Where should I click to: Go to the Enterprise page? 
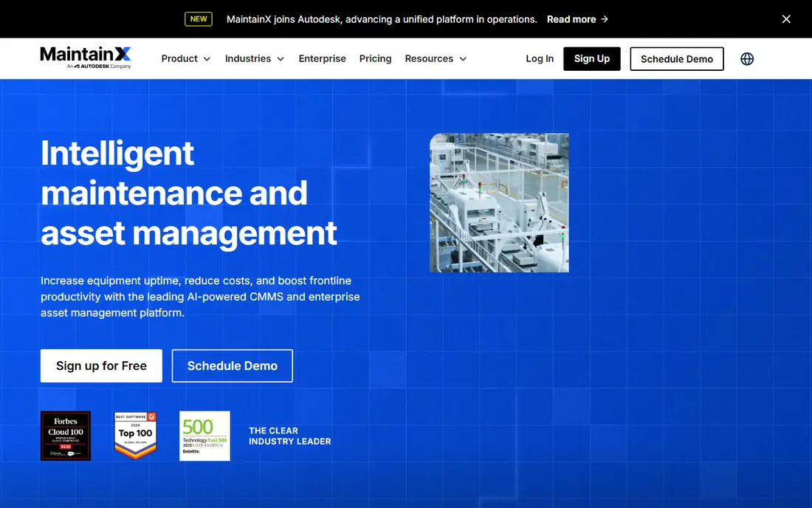(x=322, y=58)
